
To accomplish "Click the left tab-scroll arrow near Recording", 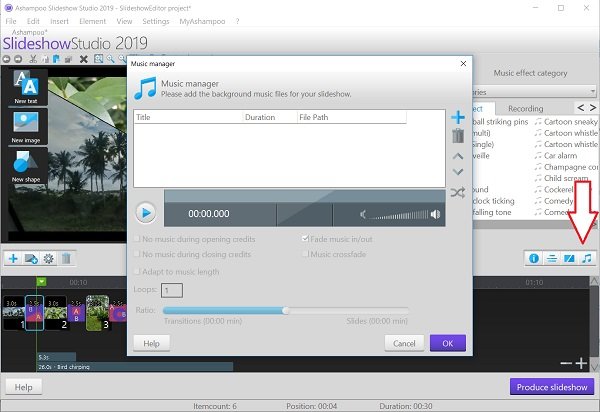I will pos(580,108).
